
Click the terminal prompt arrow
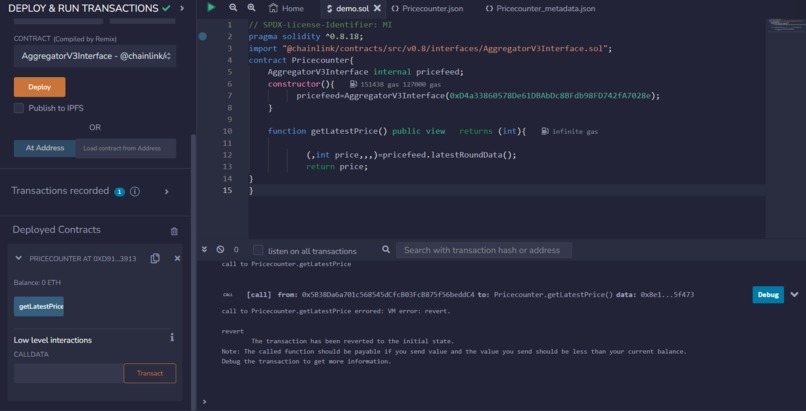(x=204, y=402)
